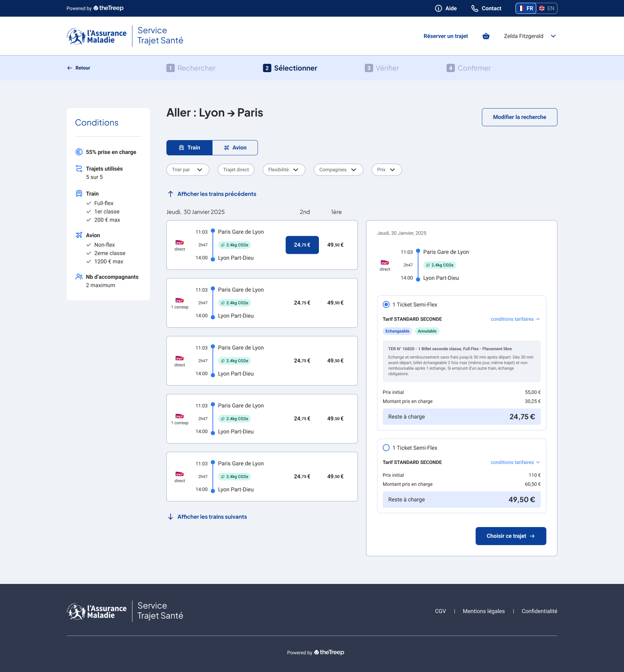Open the Mentions légales footer link
The height and width of the screenshot is (672, 624).
(x=484, y=611)
